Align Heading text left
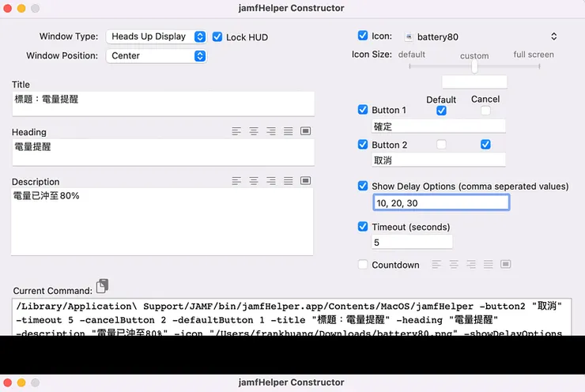Image resolution: width=585 pixels, height=392 pixels. [236, 131]
